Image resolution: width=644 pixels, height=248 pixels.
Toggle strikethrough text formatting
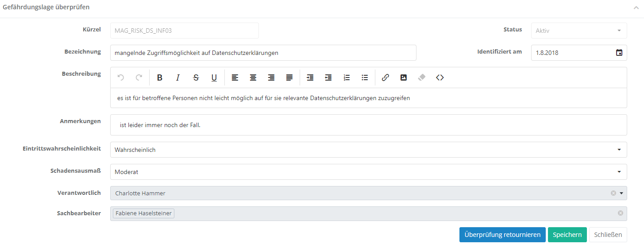click(196, 77)
